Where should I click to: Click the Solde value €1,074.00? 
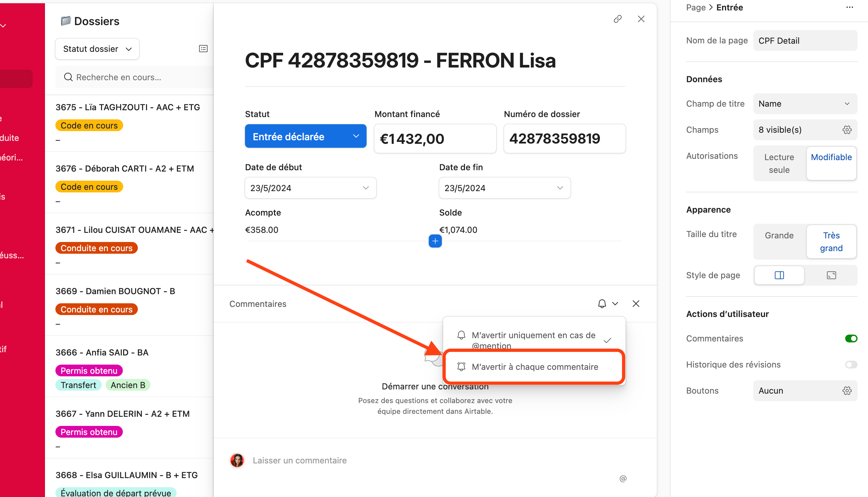458,230
